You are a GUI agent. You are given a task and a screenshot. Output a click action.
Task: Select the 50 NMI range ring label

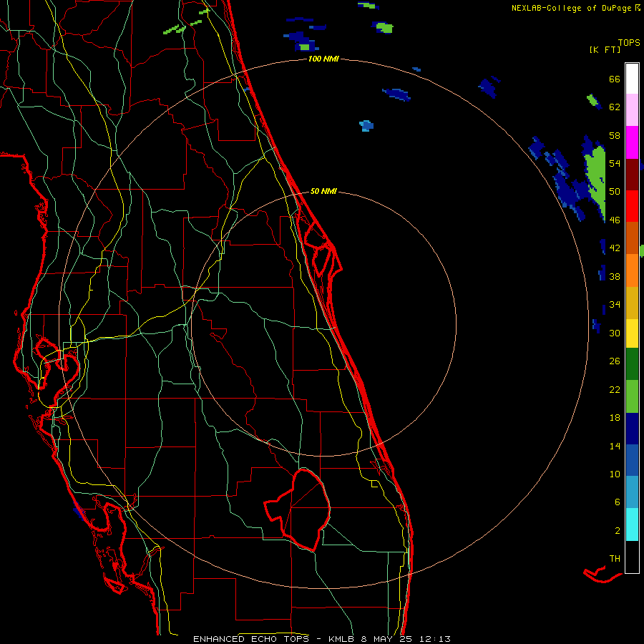coord(323,191)
